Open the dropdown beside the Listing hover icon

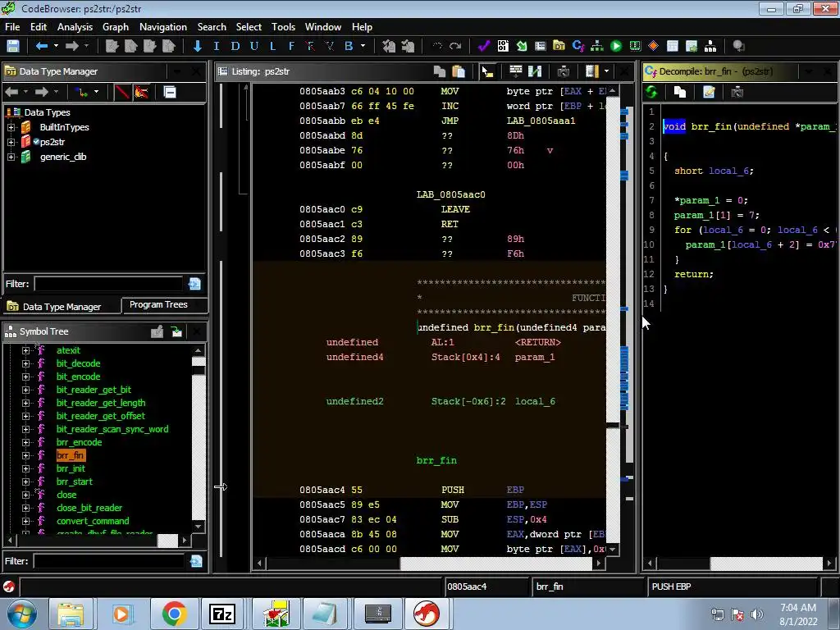click(x=606, y=71)
